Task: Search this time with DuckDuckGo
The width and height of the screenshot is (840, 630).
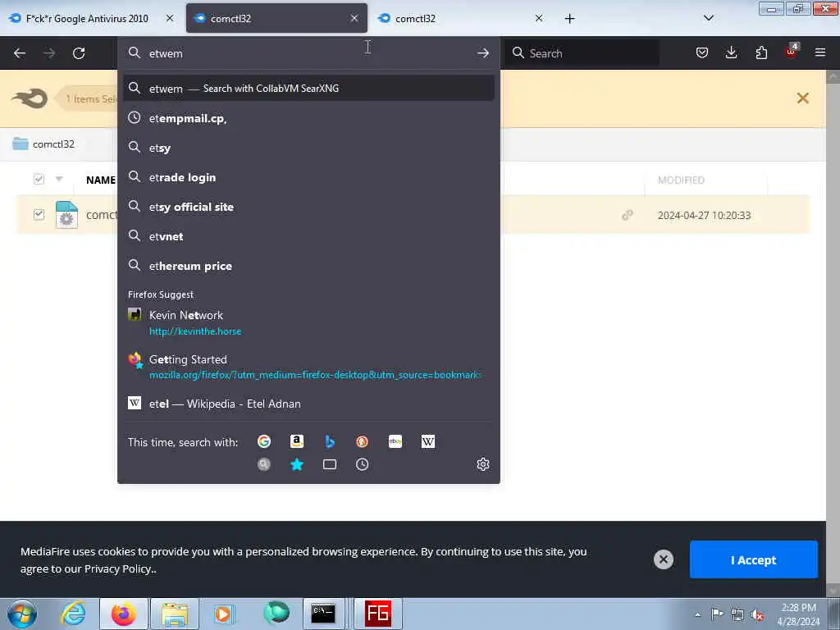Action: tap(362, 441)
